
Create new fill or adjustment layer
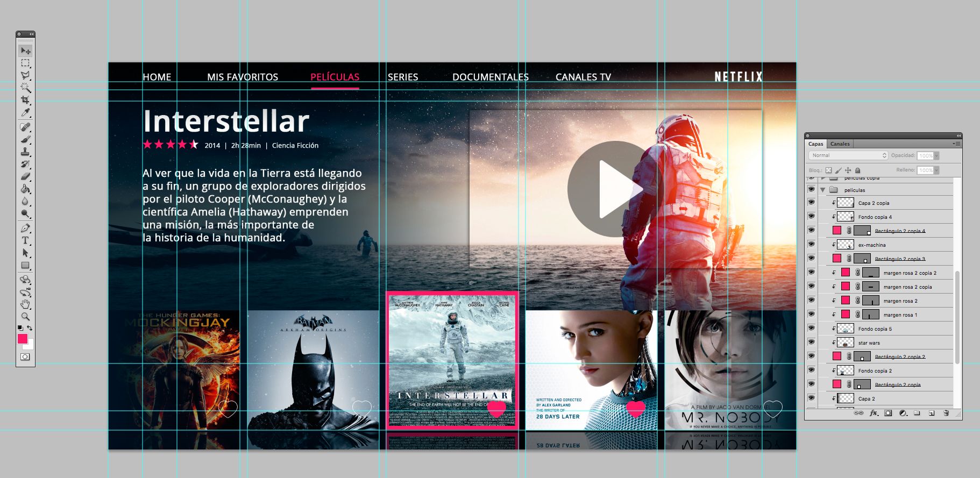[x=903, y=413]
